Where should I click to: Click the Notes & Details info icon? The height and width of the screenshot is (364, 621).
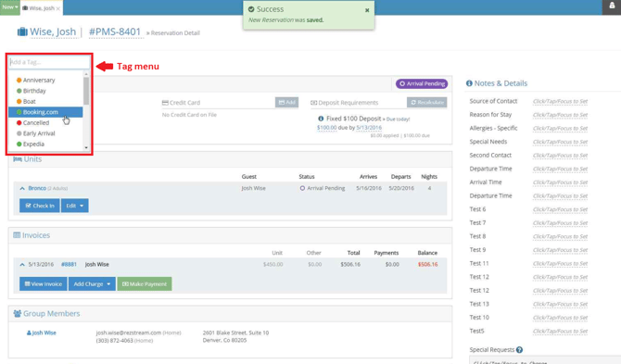(469, 83)
